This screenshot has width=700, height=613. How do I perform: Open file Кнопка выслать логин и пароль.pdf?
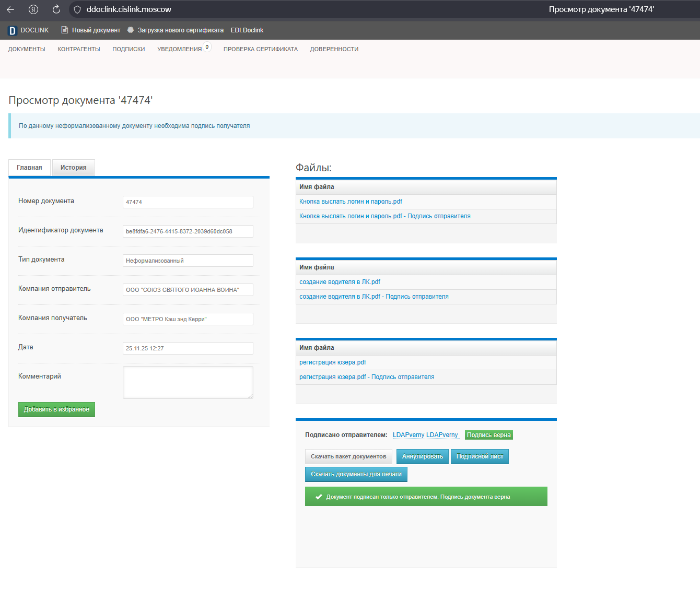pos(351,202)
